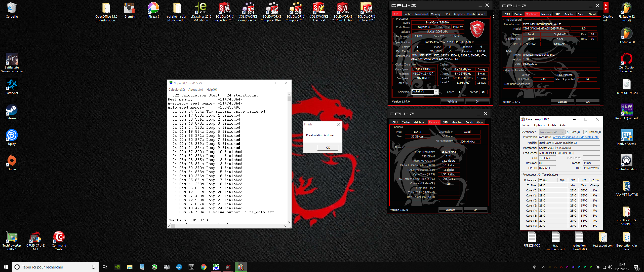Select Memory tab in Mainboard CPU-Z window
644x272 pixels.
point(546,14)
